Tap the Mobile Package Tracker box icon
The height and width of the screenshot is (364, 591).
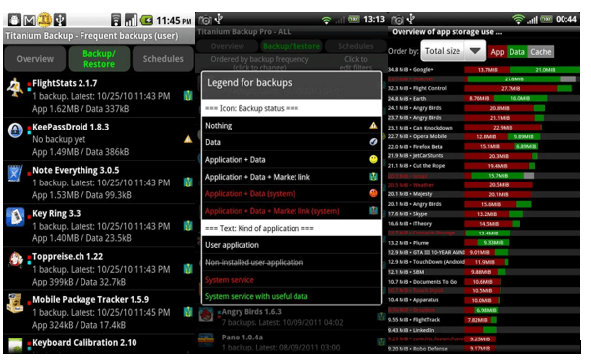click(x=15, y=304)
